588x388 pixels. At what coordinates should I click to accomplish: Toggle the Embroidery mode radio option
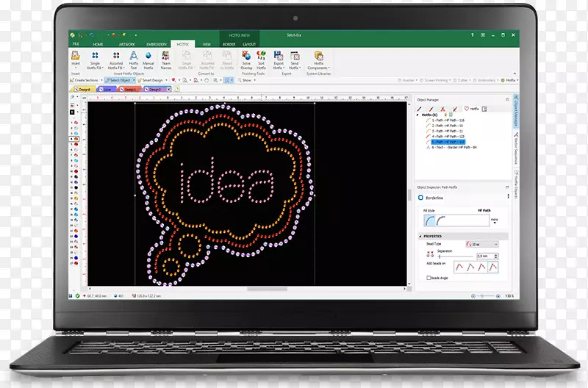tap(475, 80)
